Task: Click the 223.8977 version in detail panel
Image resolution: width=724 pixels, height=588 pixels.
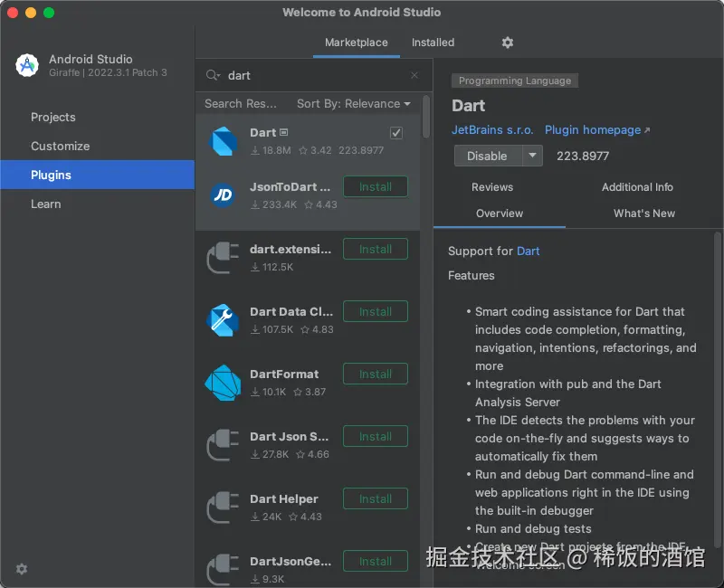Action: (583, 156)
